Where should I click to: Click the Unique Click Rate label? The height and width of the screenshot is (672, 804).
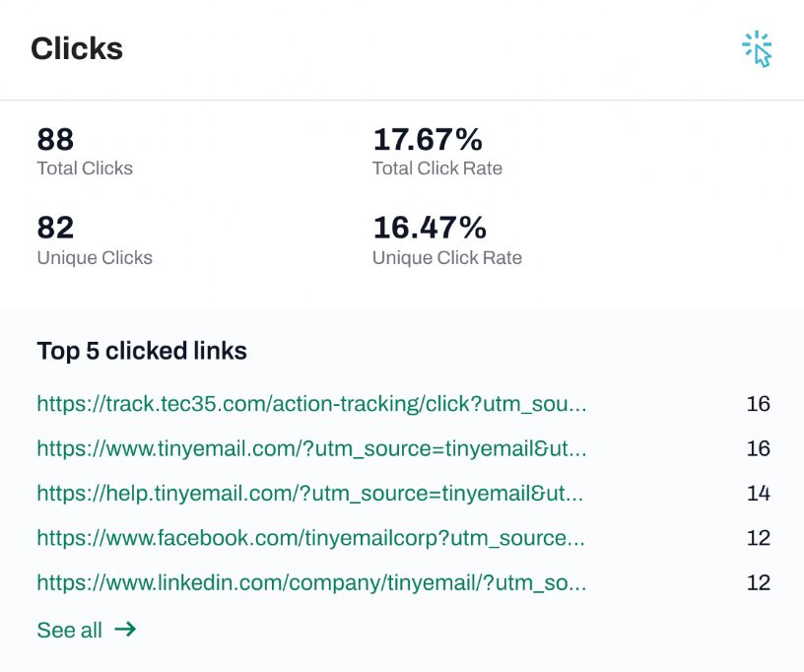tap(447, 258)
